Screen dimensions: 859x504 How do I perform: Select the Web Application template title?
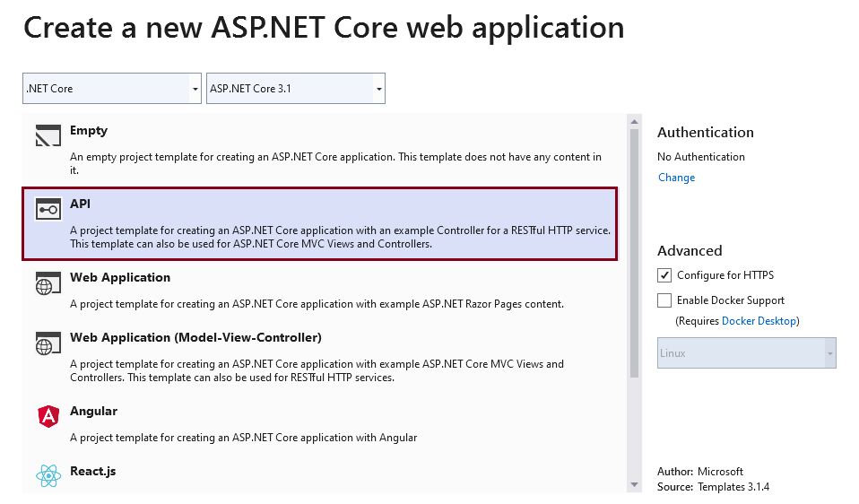120,277
